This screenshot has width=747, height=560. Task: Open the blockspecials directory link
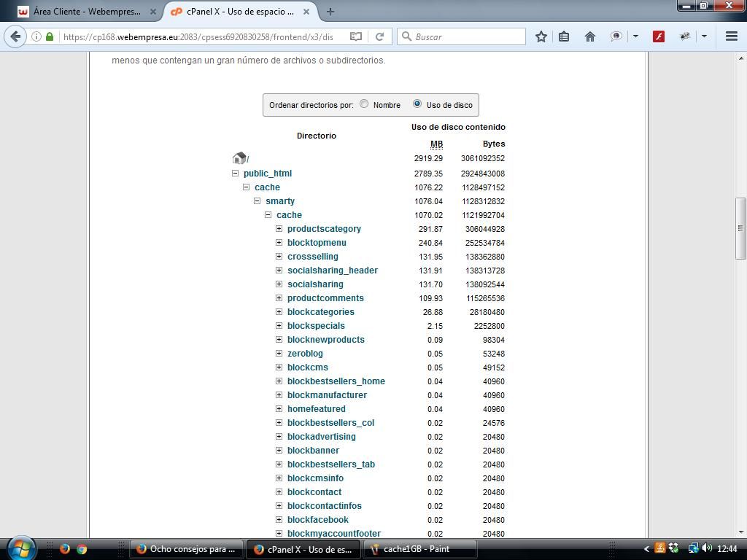(316, 326)
